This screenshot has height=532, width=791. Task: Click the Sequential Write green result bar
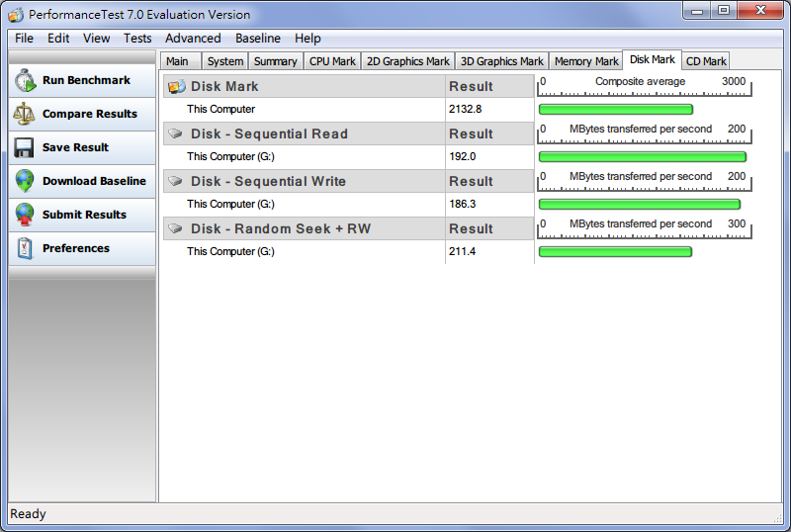click(639, 204)
